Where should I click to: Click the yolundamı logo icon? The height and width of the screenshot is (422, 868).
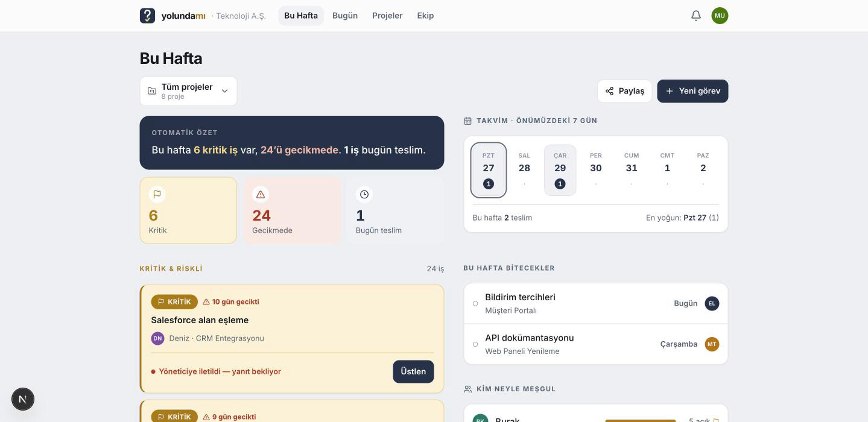pos(147,16)
